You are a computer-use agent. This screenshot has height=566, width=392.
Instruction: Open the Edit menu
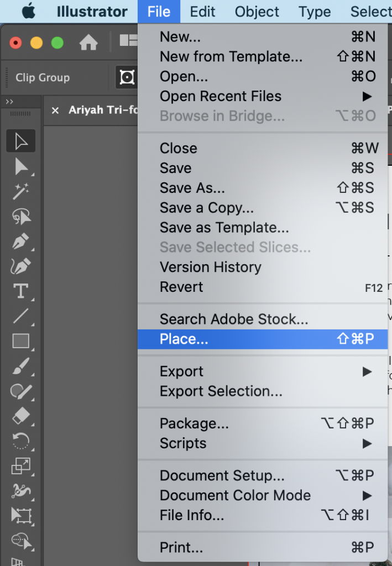click(202, 12)
